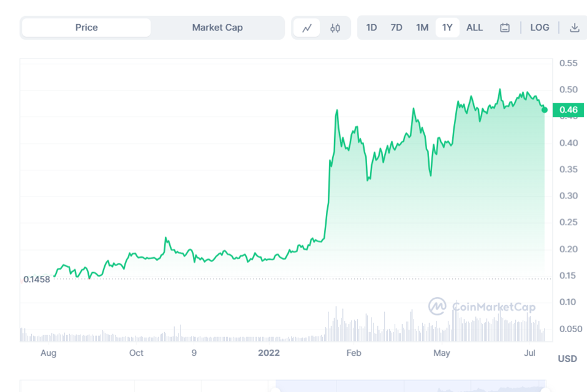Click the 2022 label on time axis
The width and height of the screenshot is (587, 392).
tap(269, 353)
